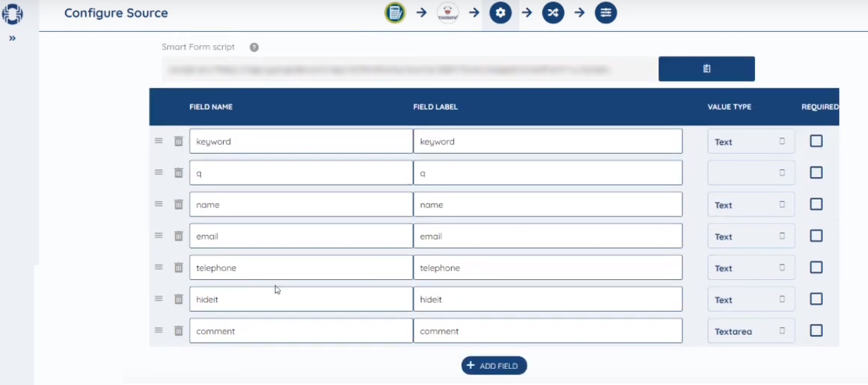Open Textarea value type dropdown for comment
Viewport: 868px width, 385px height.
(751, 331)
